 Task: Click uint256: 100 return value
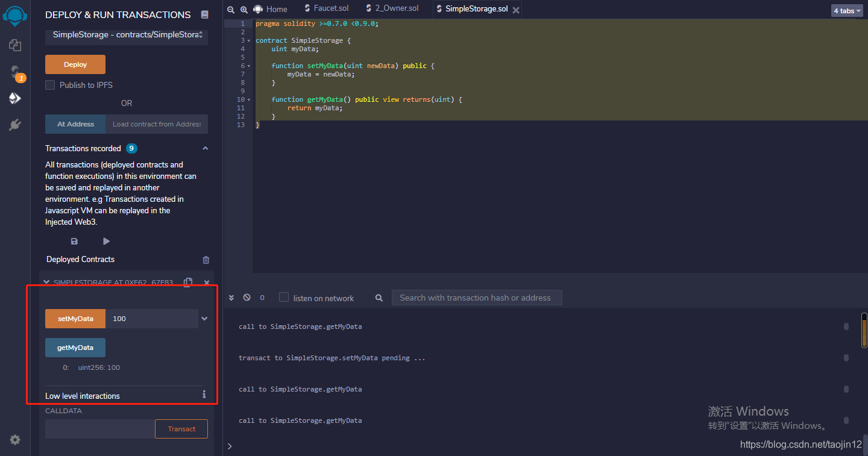tap(99, 367)
